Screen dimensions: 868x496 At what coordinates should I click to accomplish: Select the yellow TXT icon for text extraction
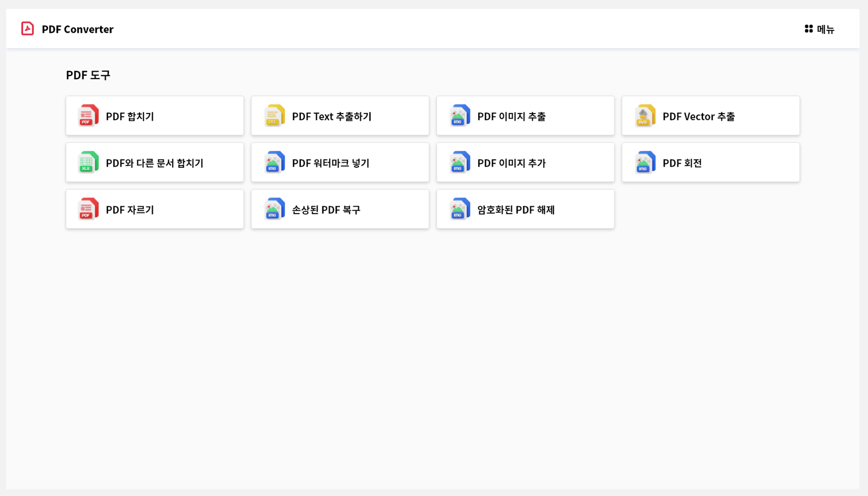[274, 116]
